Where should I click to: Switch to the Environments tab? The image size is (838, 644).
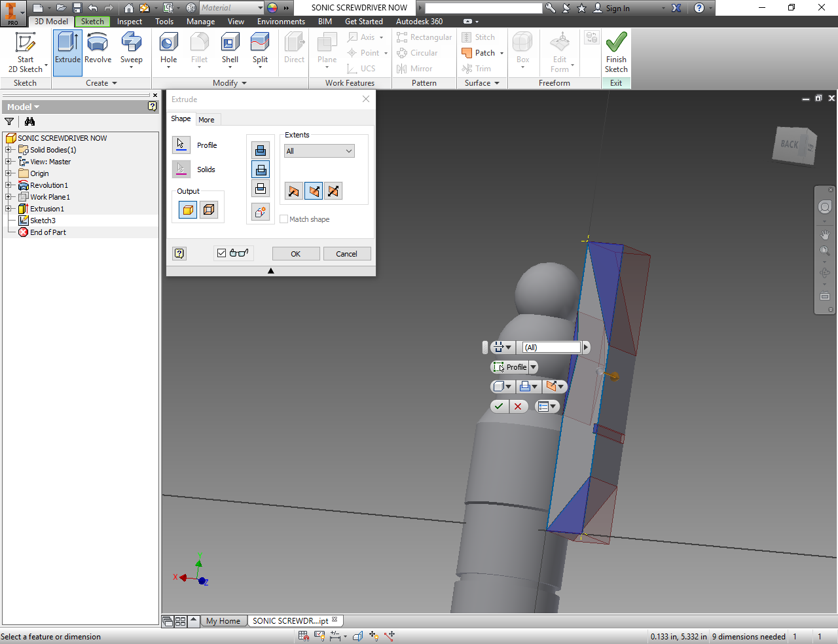point(281,22)
